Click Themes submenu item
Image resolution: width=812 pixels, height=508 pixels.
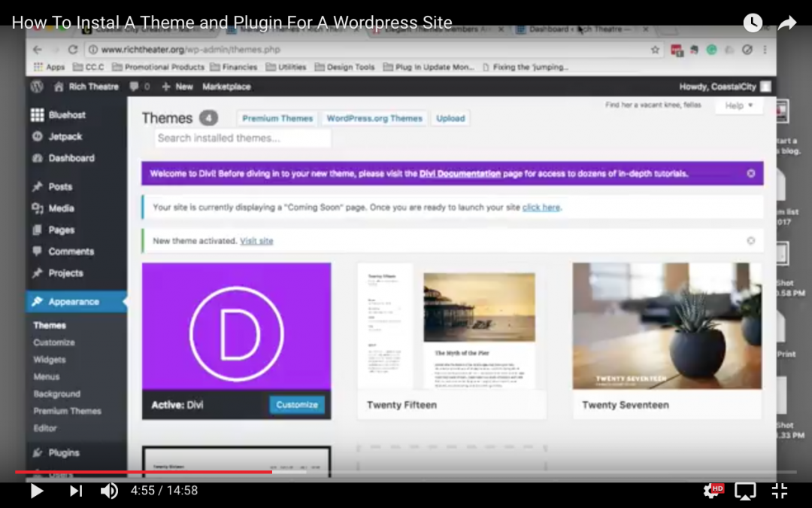(x=50, y=326)
